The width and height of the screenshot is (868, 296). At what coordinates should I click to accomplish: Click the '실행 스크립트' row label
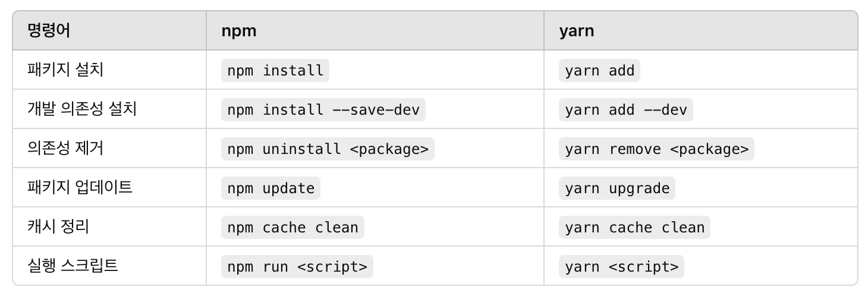point(73,266)
